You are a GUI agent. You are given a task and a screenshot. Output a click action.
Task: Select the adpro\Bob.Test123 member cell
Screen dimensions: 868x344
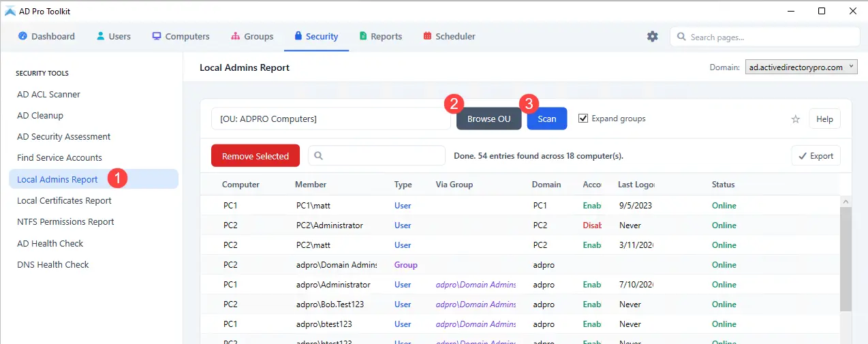329,304
